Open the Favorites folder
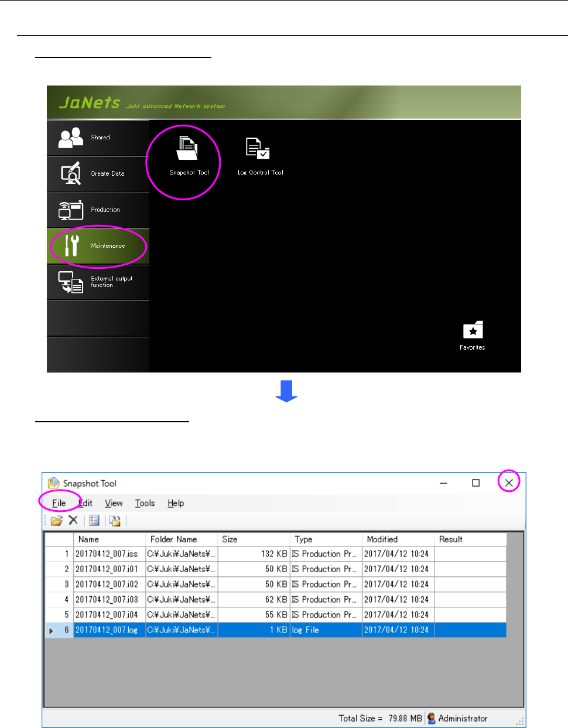The height and width of the screenshot is (728, 568). point(473,336)
